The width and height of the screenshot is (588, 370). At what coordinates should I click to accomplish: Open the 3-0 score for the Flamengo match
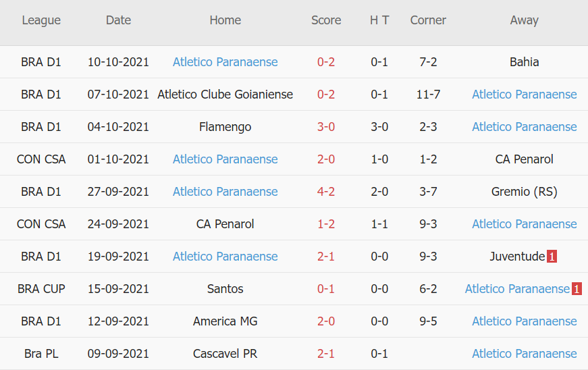pyautogui.click(x=326, y=127)
